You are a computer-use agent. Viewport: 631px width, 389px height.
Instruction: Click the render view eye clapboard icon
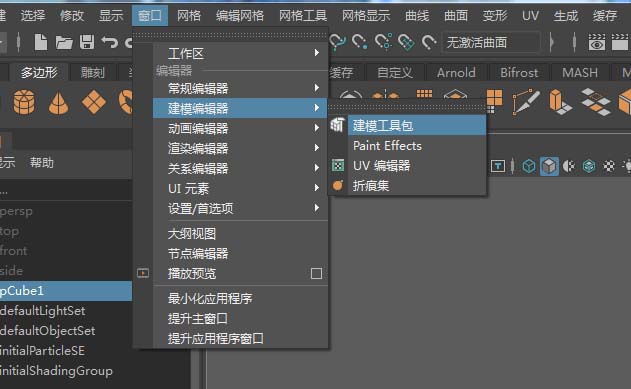tap(596, 42)
